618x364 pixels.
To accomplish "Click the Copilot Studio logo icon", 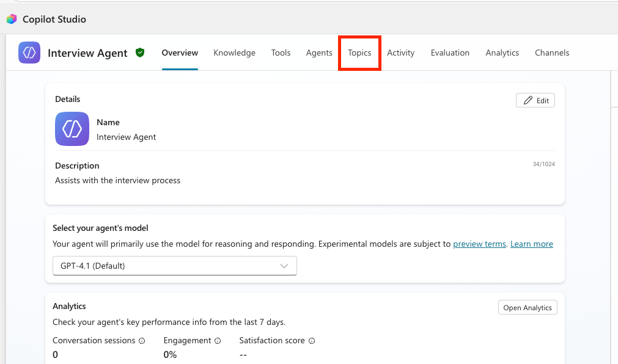I will pos(12,19).
